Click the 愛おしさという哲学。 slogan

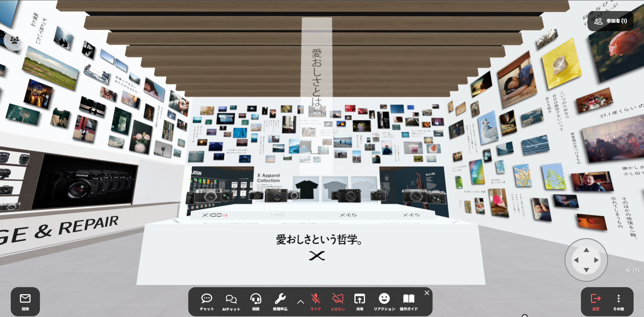point(319,240)
